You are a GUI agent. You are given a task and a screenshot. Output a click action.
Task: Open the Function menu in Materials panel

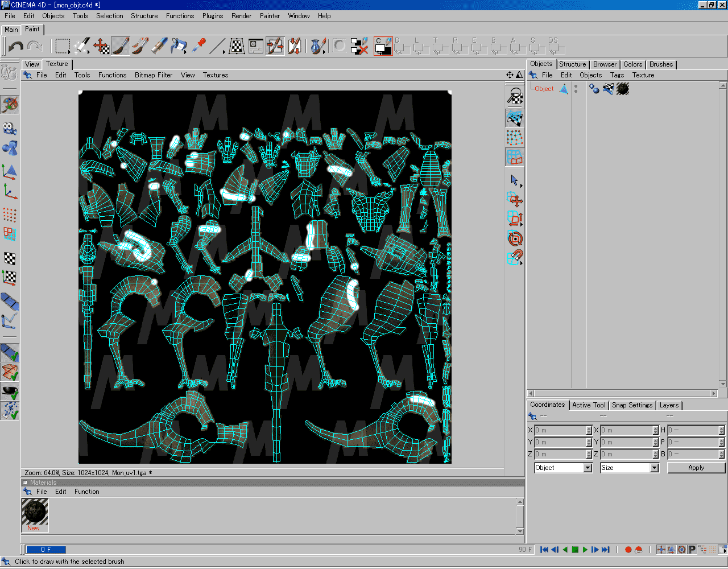point(86,492)
